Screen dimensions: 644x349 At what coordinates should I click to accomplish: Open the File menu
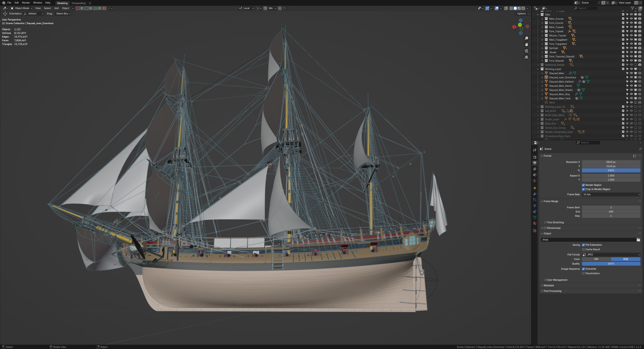tap(9, 3)
